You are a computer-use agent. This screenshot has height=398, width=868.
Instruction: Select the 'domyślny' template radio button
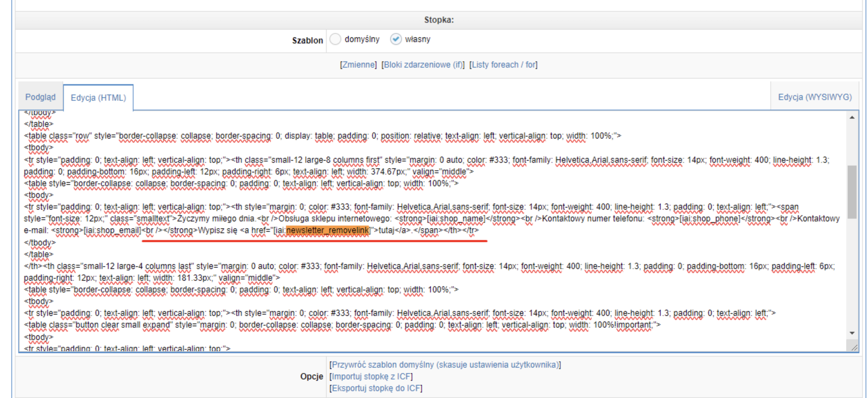pos(335,39)
